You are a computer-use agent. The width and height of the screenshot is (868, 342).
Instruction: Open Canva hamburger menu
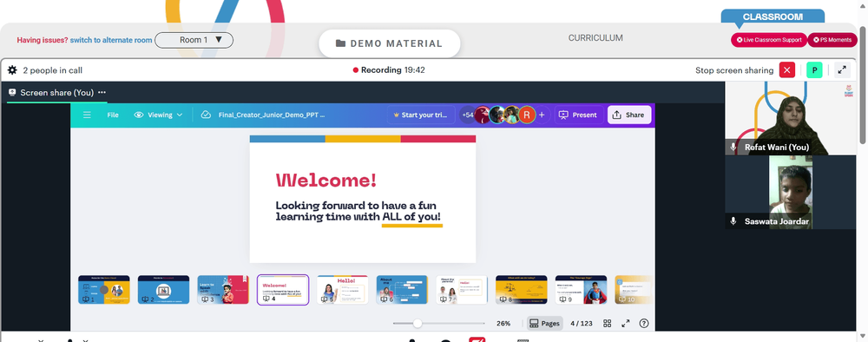(87, 115)
